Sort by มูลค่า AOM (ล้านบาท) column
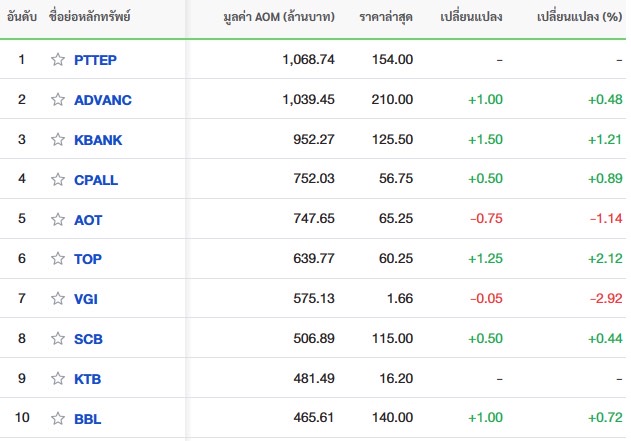 (x=279, y=17)
